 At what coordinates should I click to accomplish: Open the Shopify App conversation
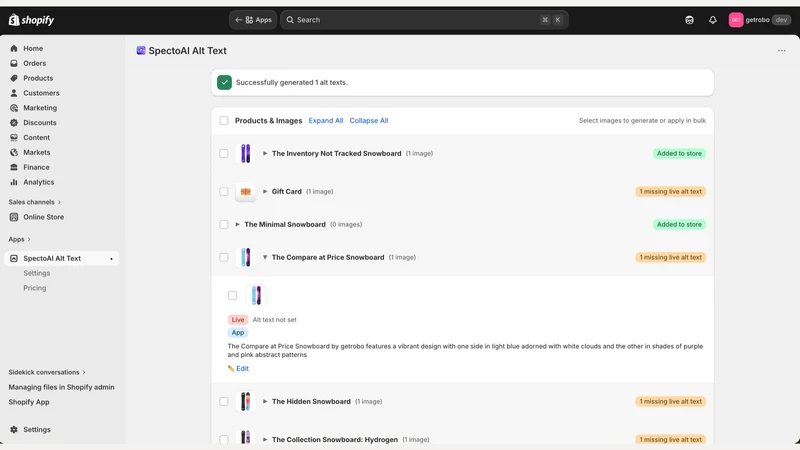(x=29, y=402)
